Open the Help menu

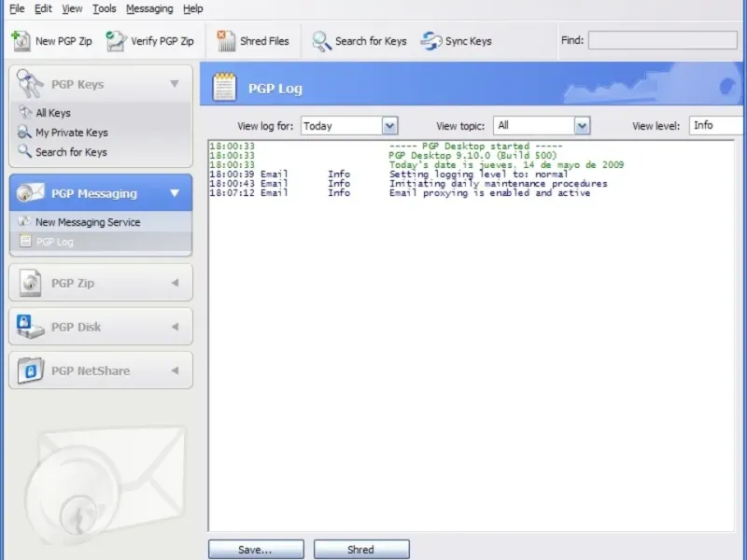(x=193, y=8)
